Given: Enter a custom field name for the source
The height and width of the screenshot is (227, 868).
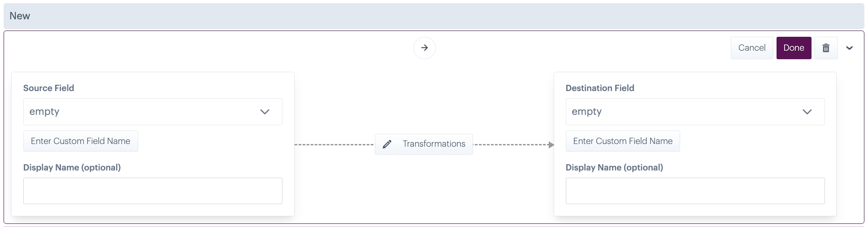Looking at the screenshot, I should (x=81, y=141).
